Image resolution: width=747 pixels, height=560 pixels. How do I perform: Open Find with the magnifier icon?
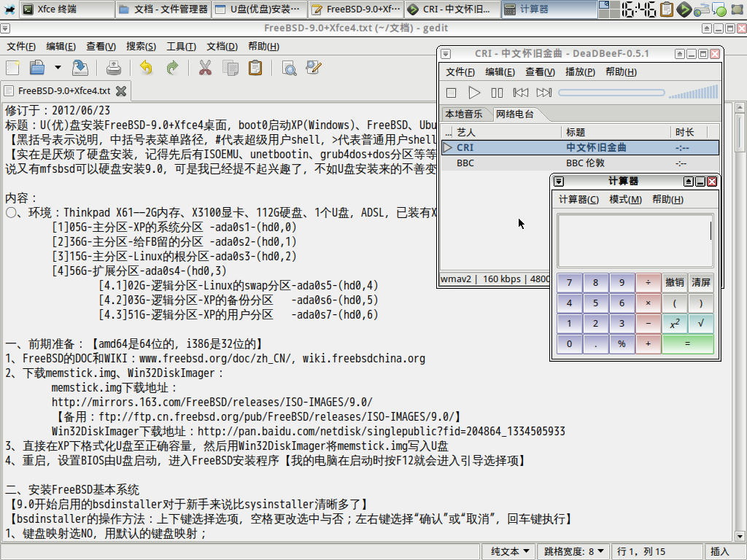[289, 69]
